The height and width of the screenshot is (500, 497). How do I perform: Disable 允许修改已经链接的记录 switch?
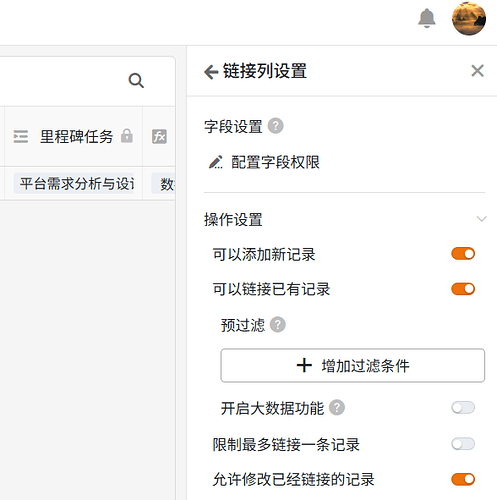click(x=463, y=479)
